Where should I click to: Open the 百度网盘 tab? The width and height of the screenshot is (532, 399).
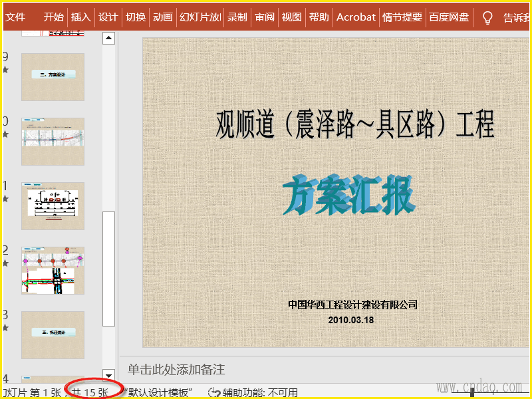click(449, 17)
